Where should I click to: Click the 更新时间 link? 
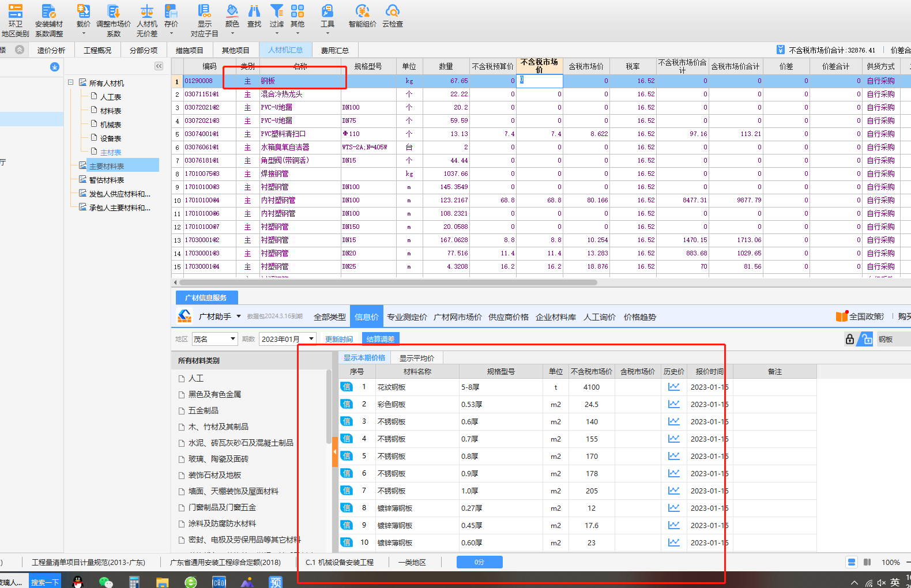point(339,339)
